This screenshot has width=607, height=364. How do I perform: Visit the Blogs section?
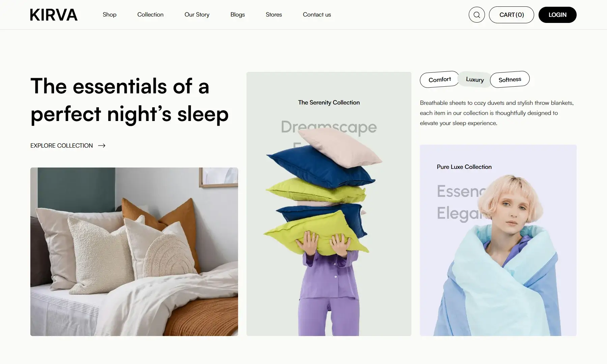click(x=238, y=14)
